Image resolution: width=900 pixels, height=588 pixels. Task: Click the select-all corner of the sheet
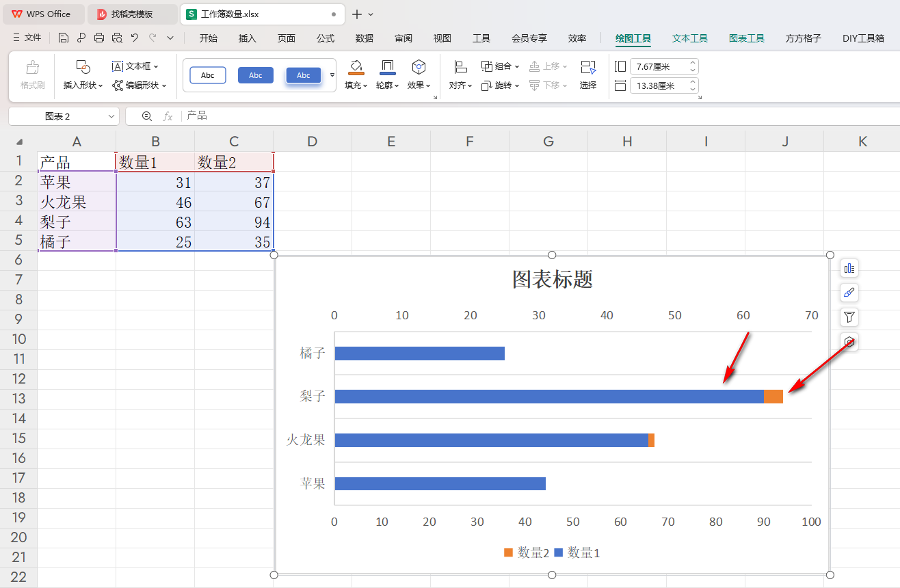coord(19,142)
